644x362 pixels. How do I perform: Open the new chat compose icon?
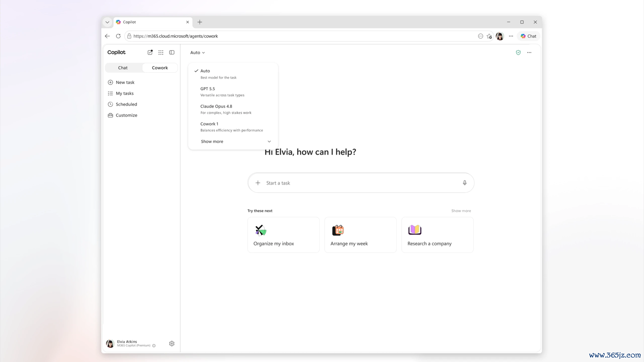pos(150,52)
